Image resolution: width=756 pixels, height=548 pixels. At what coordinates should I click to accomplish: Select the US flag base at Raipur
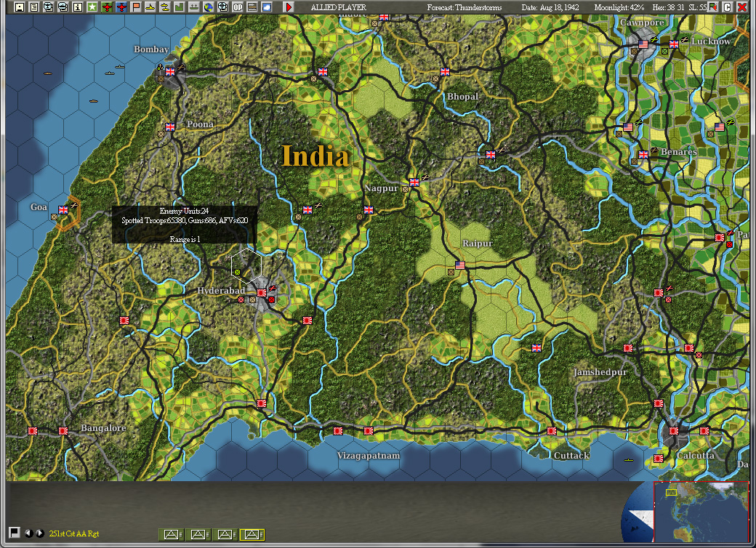pos(460,265)
